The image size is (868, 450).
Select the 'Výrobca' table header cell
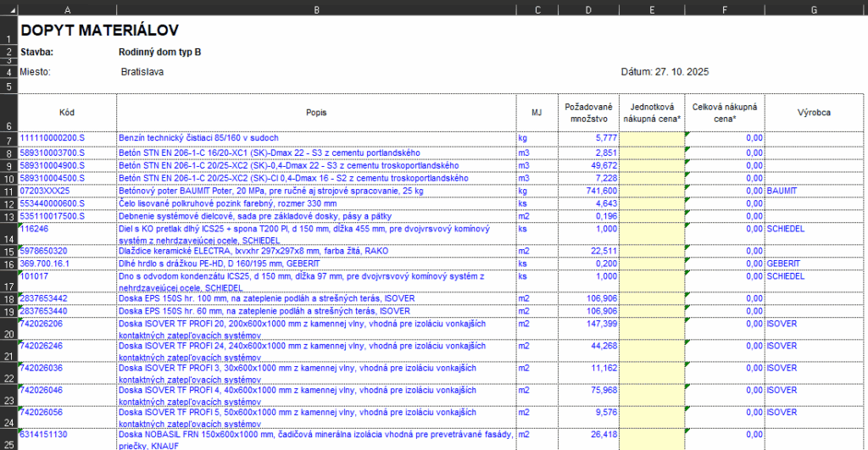pos(813,112)
